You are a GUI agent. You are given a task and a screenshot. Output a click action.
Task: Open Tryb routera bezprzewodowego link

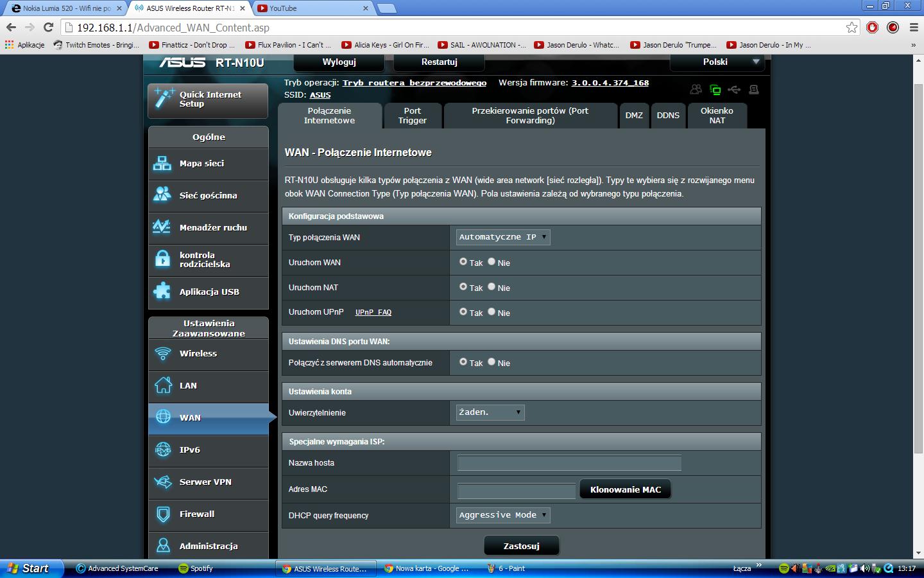pyautogui.click(x=415, y=83)
